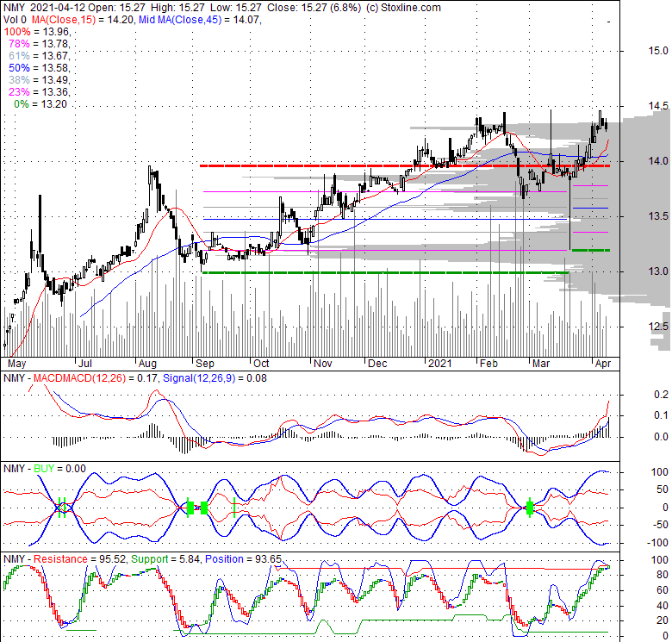672x642 pixels.
Task: Click the '61% = 13.67' Fibonacci label
Action: [x=39, y=56]
